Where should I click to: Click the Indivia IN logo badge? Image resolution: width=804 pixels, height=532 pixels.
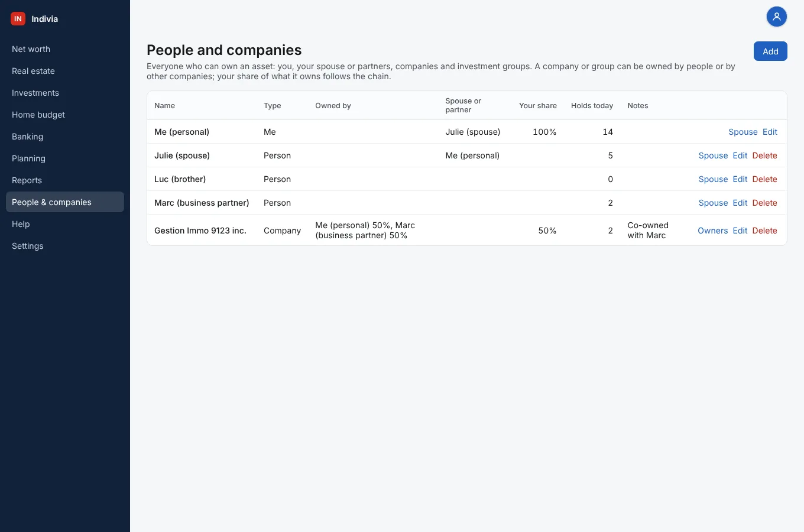click(x=18, y=19)
